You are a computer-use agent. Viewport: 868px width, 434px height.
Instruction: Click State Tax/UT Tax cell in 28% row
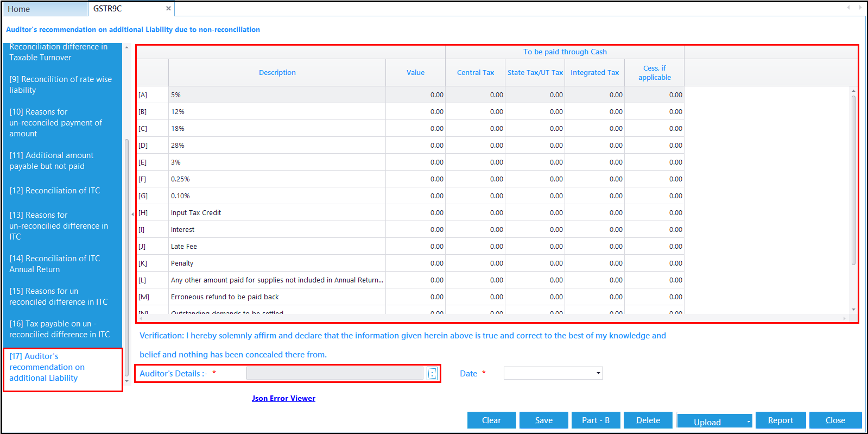(535, 146)
